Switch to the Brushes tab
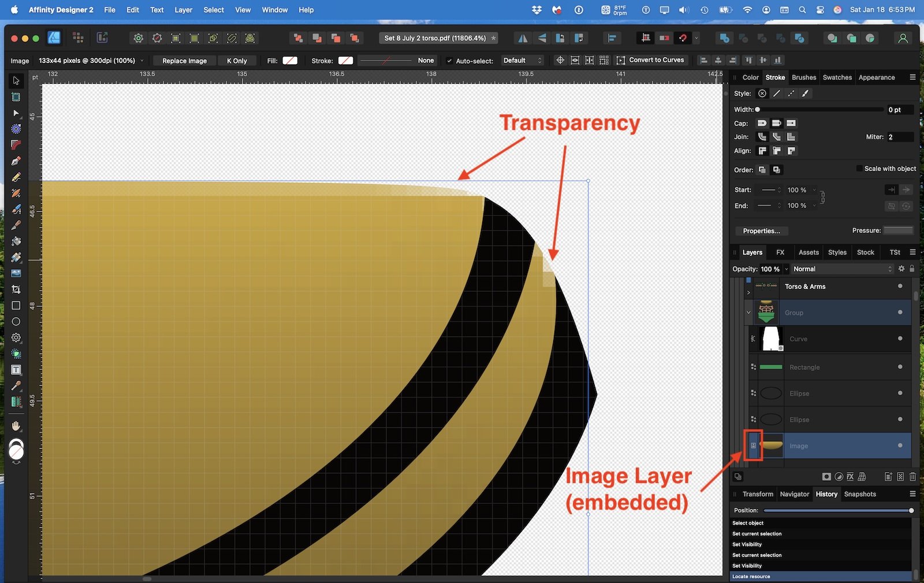 [x=804, y=77]
